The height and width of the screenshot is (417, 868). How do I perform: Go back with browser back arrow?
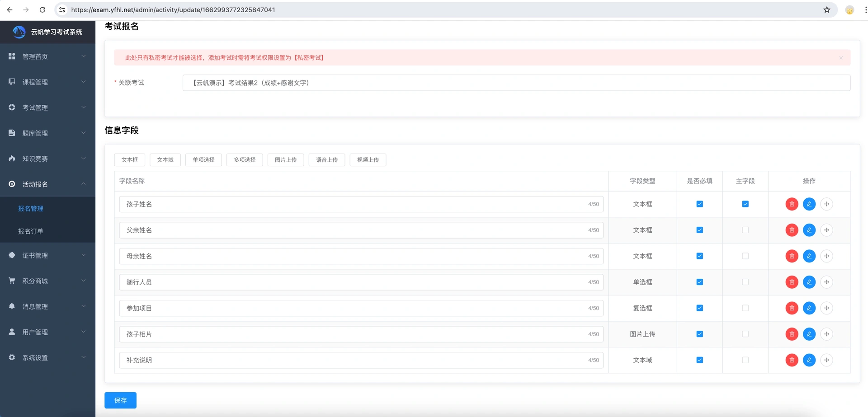pos(9,9)
